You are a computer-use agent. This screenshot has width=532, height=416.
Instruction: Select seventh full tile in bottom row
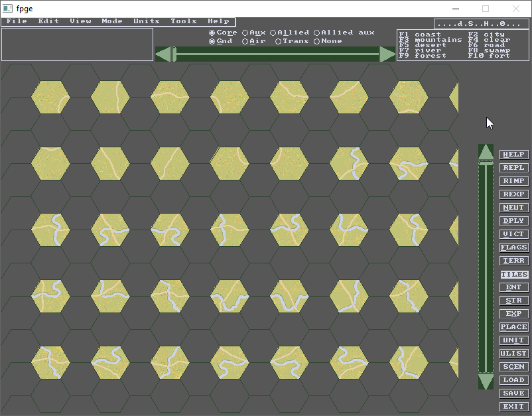[x=409, y=363]
